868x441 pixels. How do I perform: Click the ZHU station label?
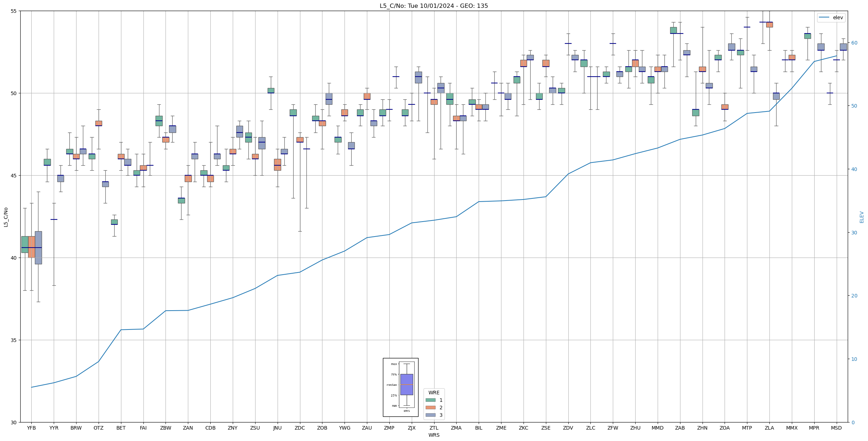(635, 428)
